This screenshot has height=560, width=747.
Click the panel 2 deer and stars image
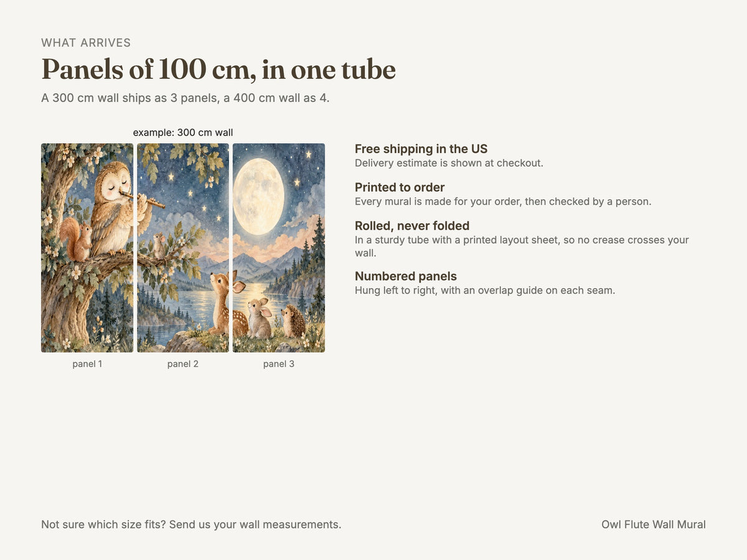click(x=183, y=248)
